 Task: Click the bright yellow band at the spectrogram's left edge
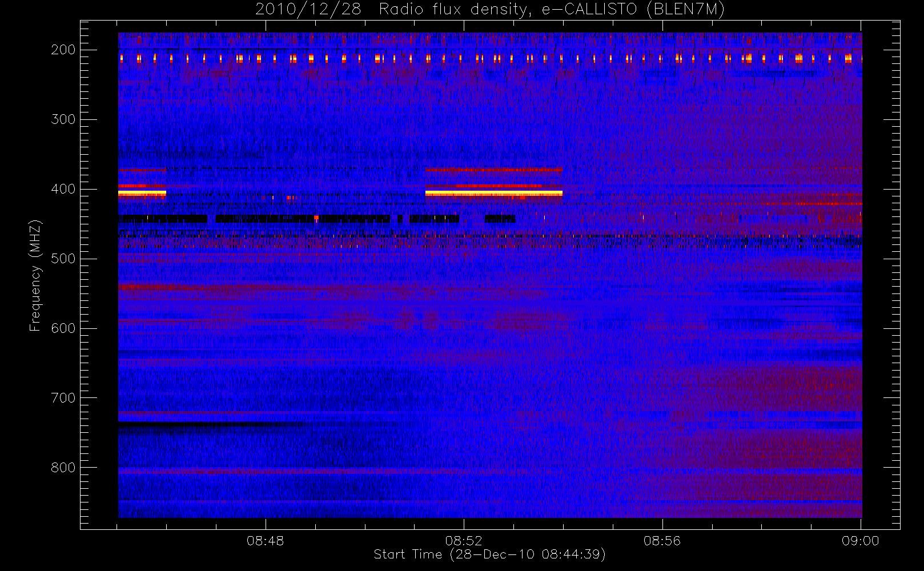coord(142,194)
